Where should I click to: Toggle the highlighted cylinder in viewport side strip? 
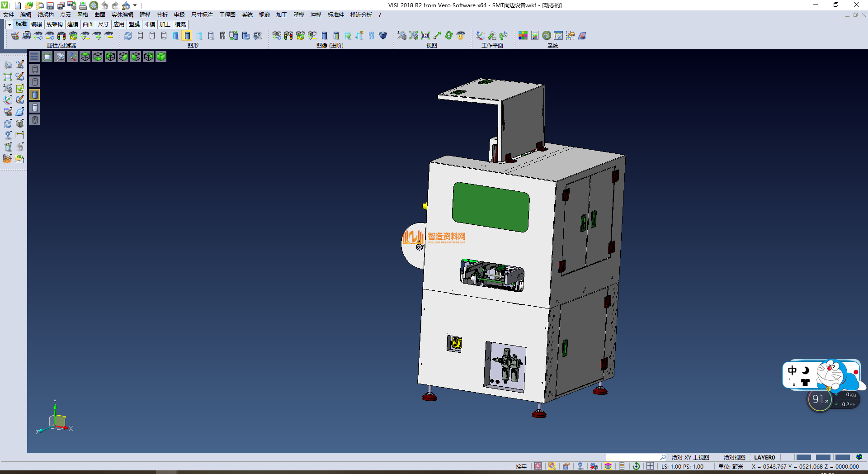pyautogui.click(x=35, y=95)
